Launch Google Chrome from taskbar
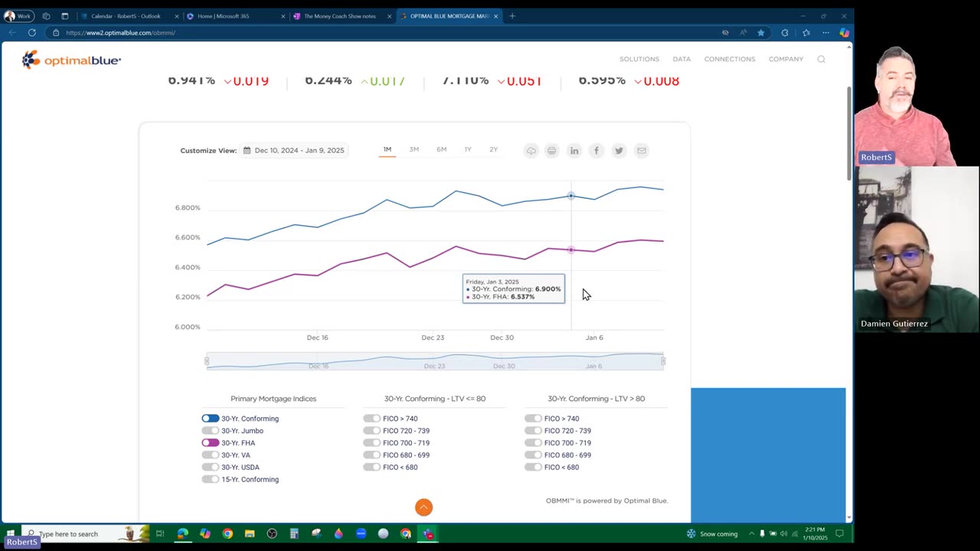This screenshot has height=551, width=980. [227, 533]
